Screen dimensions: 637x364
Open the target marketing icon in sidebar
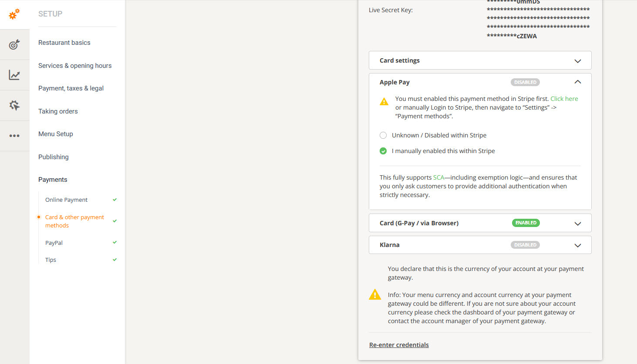click(x=14, y=44)
